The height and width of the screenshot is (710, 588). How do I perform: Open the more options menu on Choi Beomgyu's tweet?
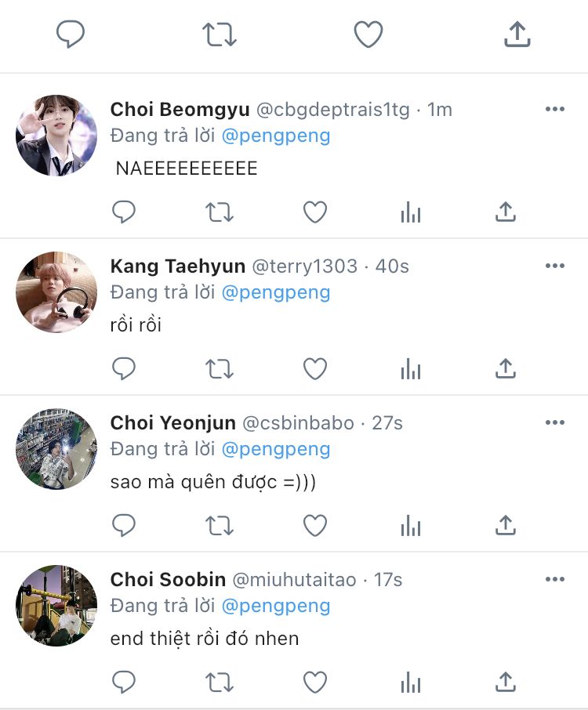click(555, 110)
